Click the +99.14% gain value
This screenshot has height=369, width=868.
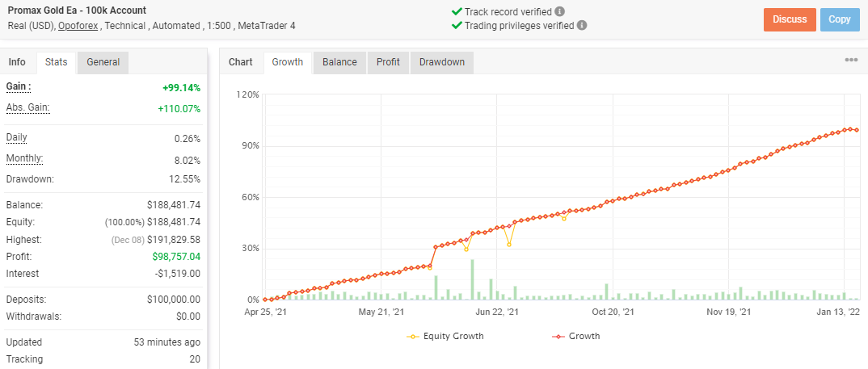(181, 87)
